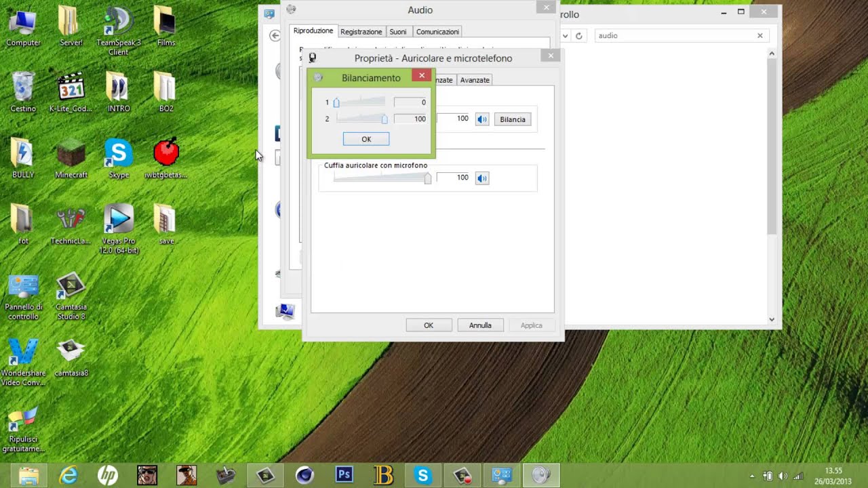Click the disabled Applica button
Viewport: 868px width, 488px height.
point(532,325)
